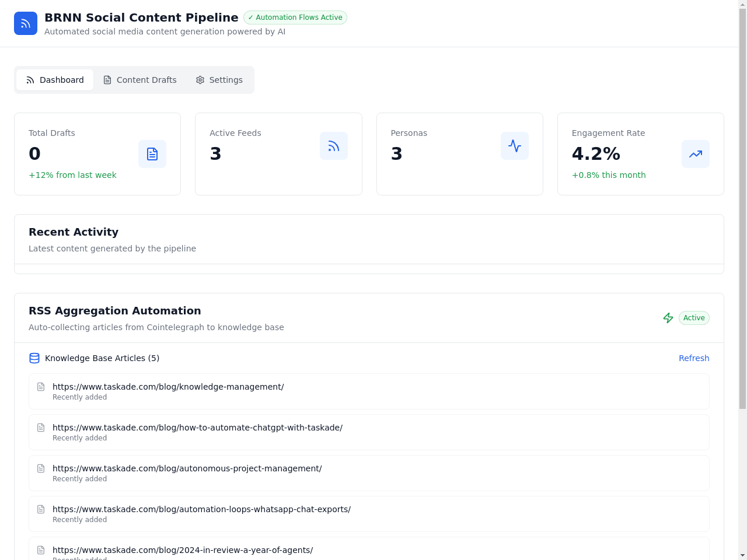Click the blue RSS app logo icon

[x=26, y=23]
